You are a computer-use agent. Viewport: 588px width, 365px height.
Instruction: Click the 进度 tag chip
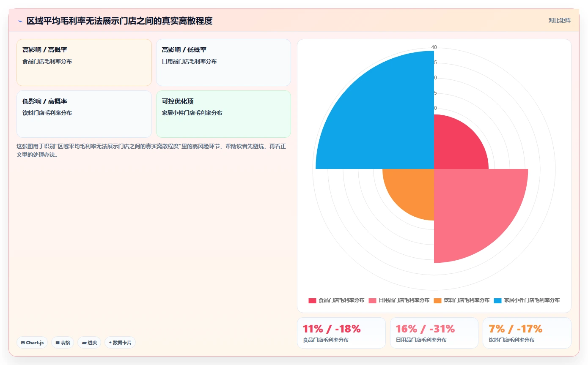coord(89,343)
